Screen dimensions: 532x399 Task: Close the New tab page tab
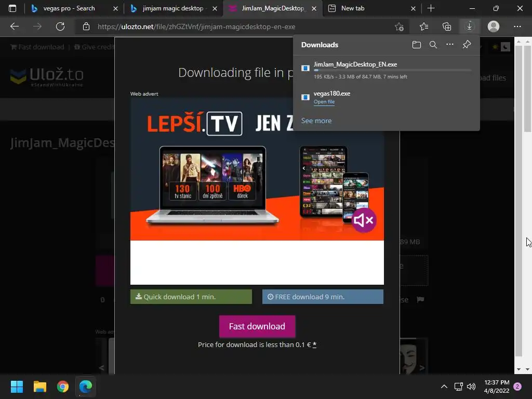(x=413, y=8)
